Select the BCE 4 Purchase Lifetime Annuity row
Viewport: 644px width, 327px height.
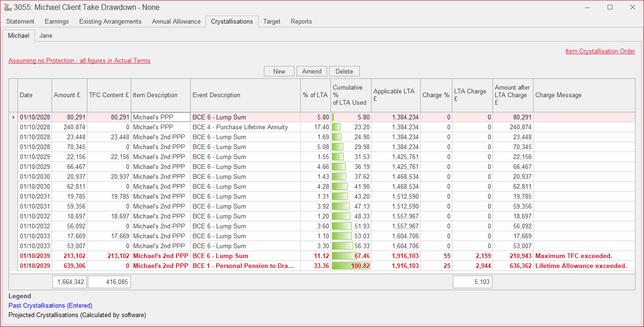pos(240,127)
